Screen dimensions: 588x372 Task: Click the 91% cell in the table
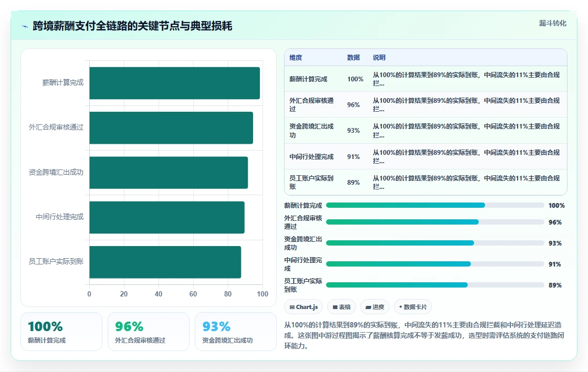click(353, 156)
